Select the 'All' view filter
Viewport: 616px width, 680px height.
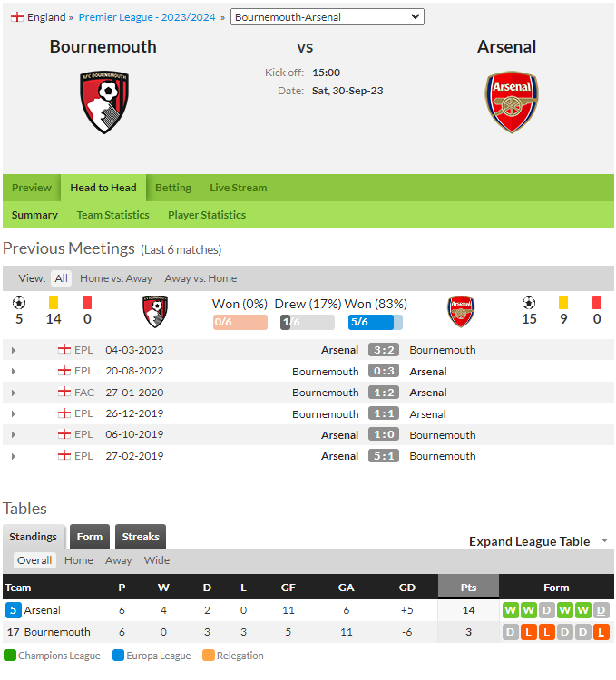61,278
